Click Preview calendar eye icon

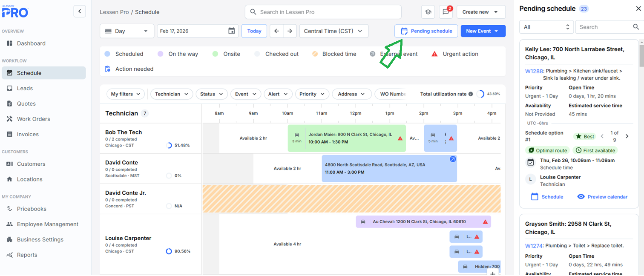(x=581, y=197)
